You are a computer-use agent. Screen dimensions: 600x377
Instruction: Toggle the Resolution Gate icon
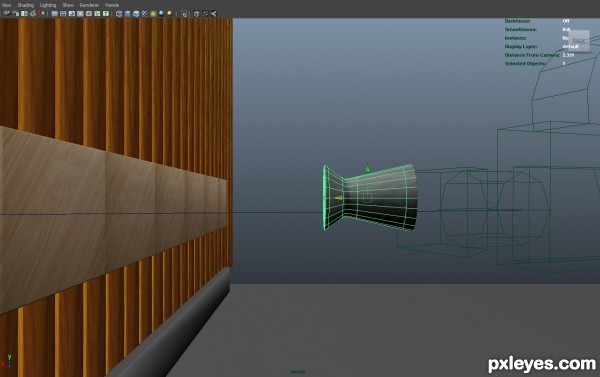pos(72,14)
